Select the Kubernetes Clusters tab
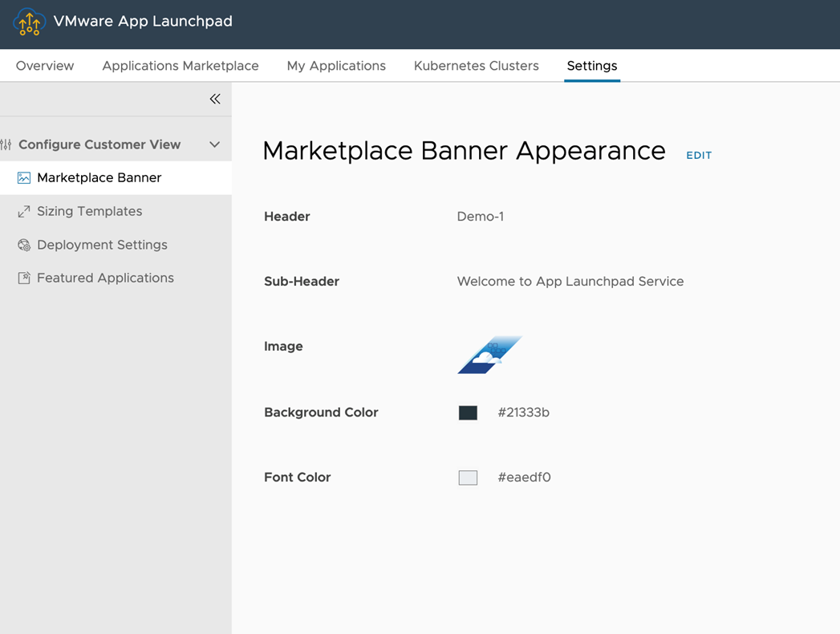 (x=477, y=66)
